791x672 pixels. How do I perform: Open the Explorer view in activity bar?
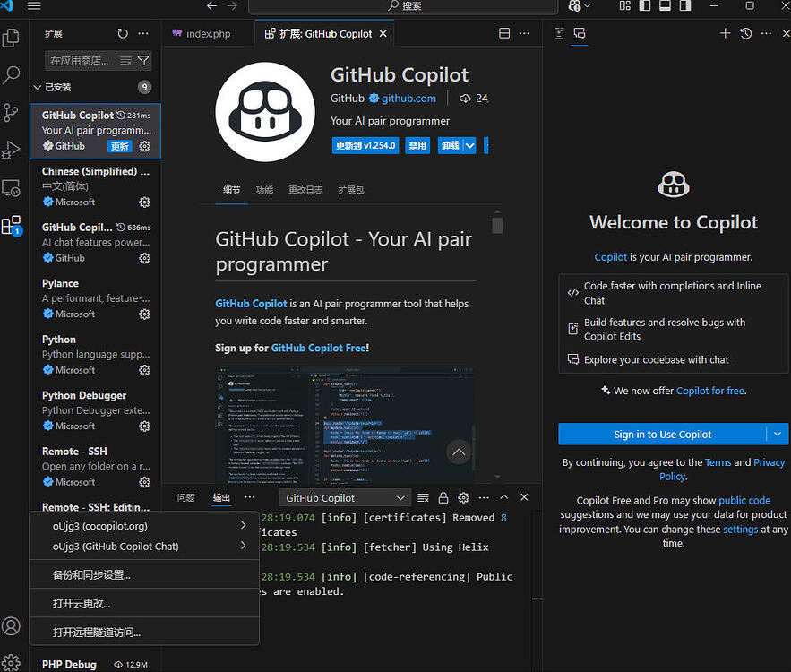pos(11,38)
